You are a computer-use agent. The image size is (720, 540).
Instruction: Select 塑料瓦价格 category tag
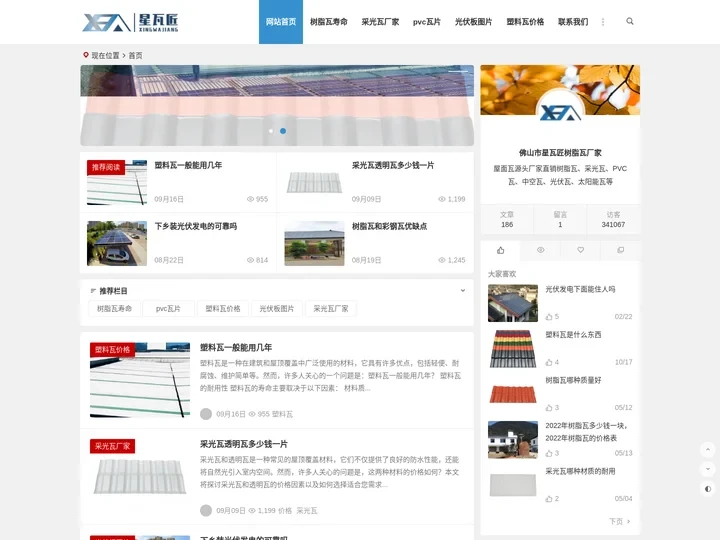223,309
